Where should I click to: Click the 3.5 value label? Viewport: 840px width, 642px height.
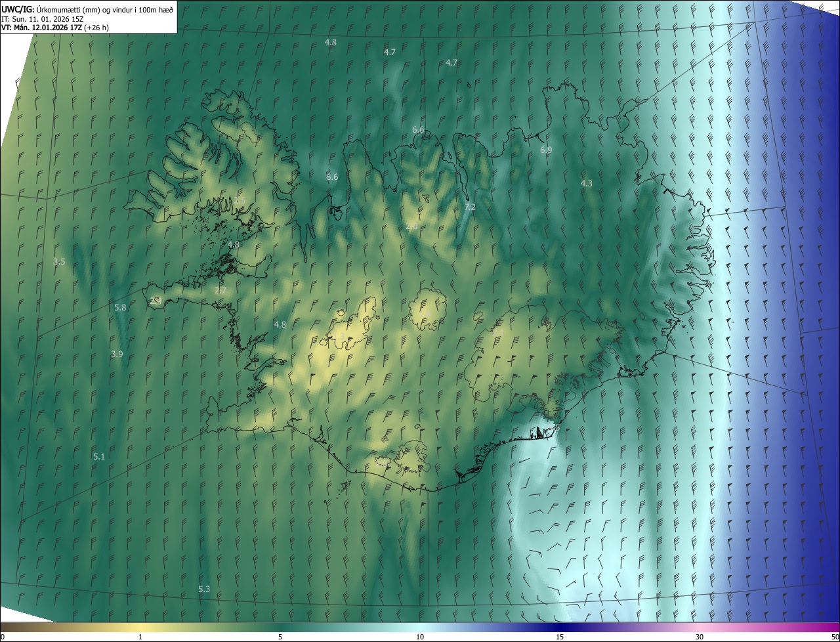[59, 262]
